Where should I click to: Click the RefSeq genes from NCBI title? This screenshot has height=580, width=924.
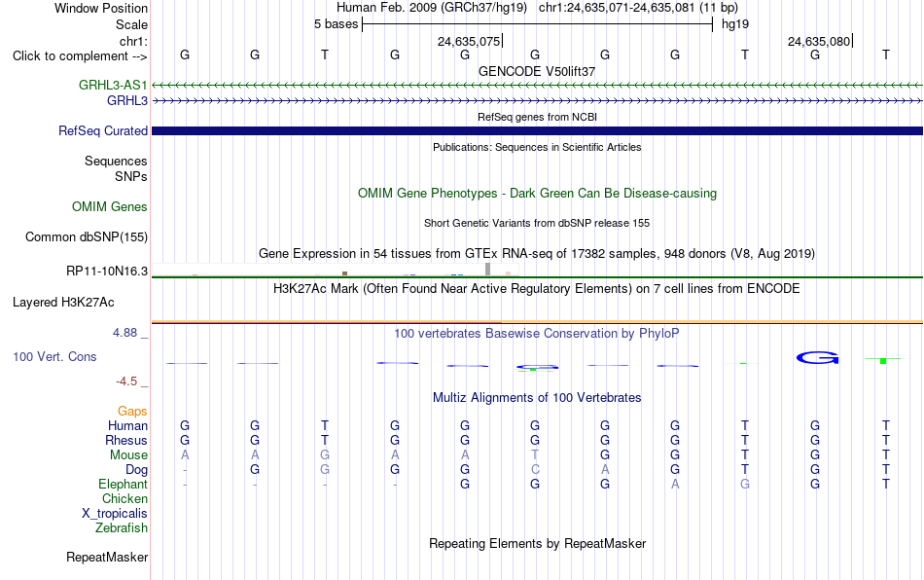537,117
